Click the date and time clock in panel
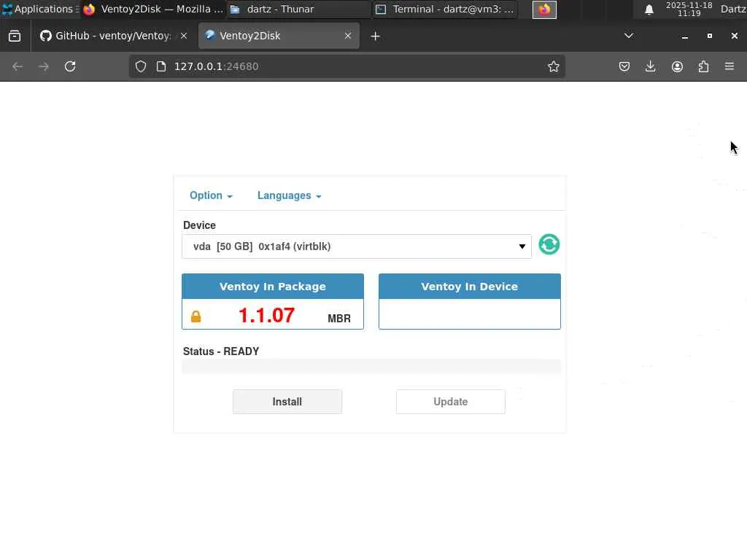Viewport: 747px width, 560px height. point(689,9)
